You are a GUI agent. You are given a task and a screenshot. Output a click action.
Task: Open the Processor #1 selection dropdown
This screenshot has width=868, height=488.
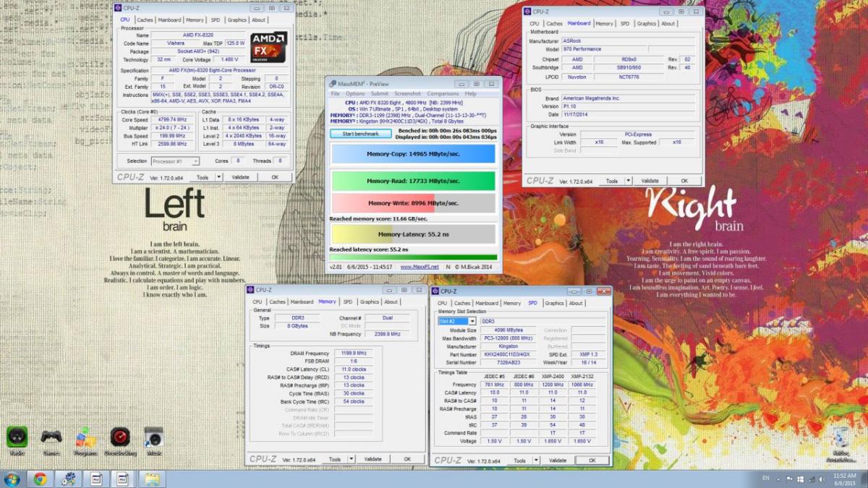pos(174,161)
